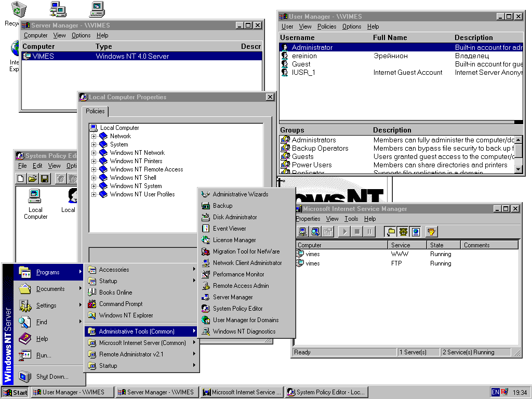Open Event Viewer from Administrative Tools menu
The image size is (532, 399).
229,229
